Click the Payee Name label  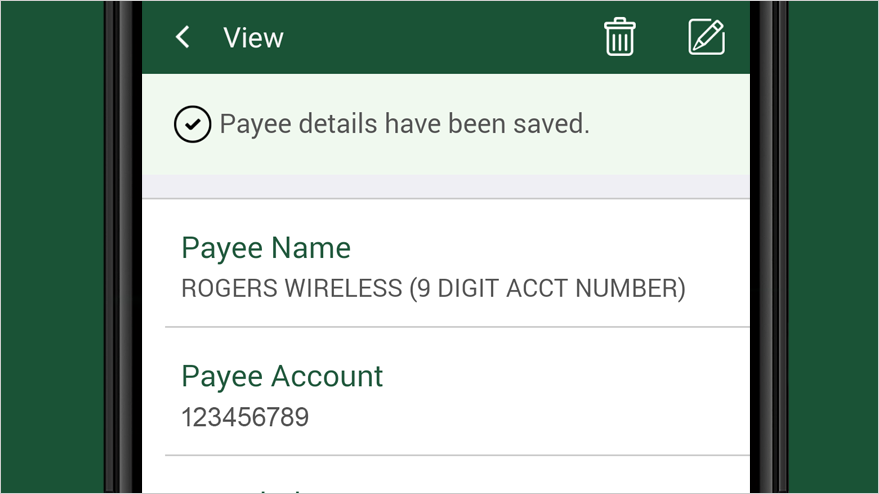click(x=266, y=248)
